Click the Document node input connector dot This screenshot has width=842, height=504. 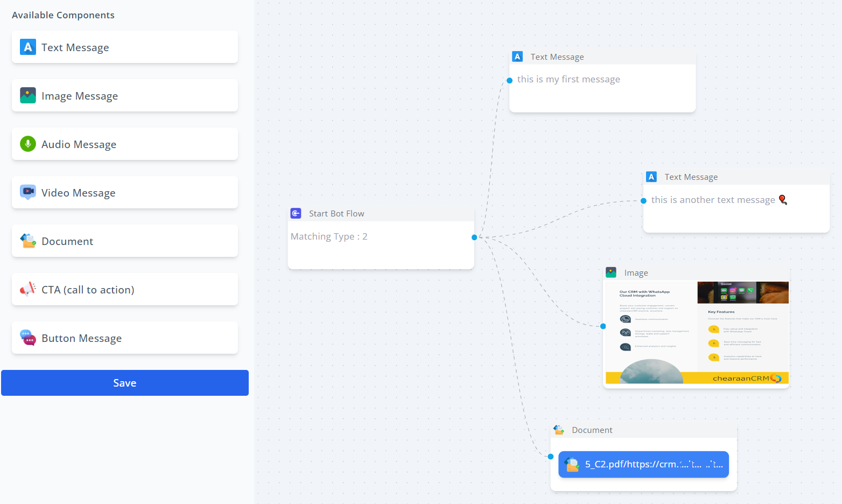tap(551, 457)
